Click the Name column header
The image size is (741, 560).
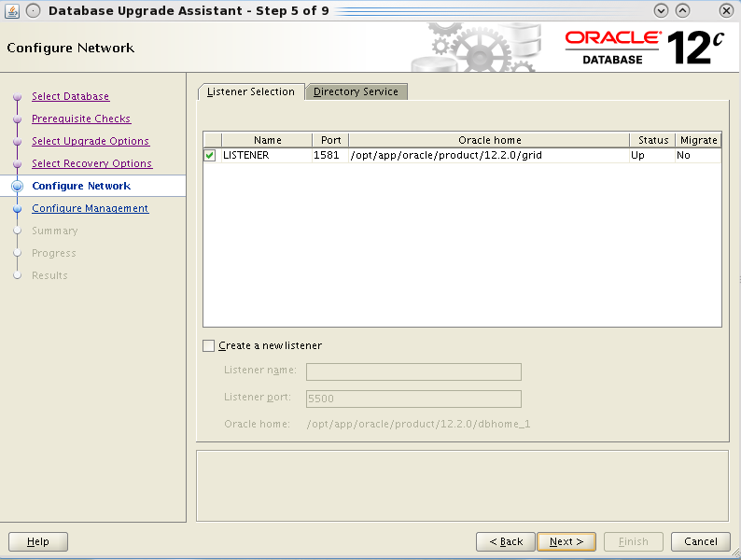(267, 140)
